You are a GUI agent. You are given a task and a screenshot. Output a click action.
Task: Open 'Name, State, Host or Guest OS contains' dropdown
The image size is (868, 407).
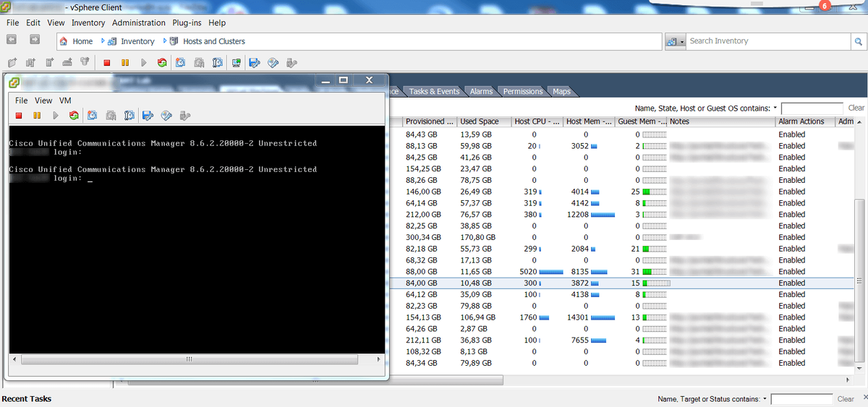[x=775, y=108]
